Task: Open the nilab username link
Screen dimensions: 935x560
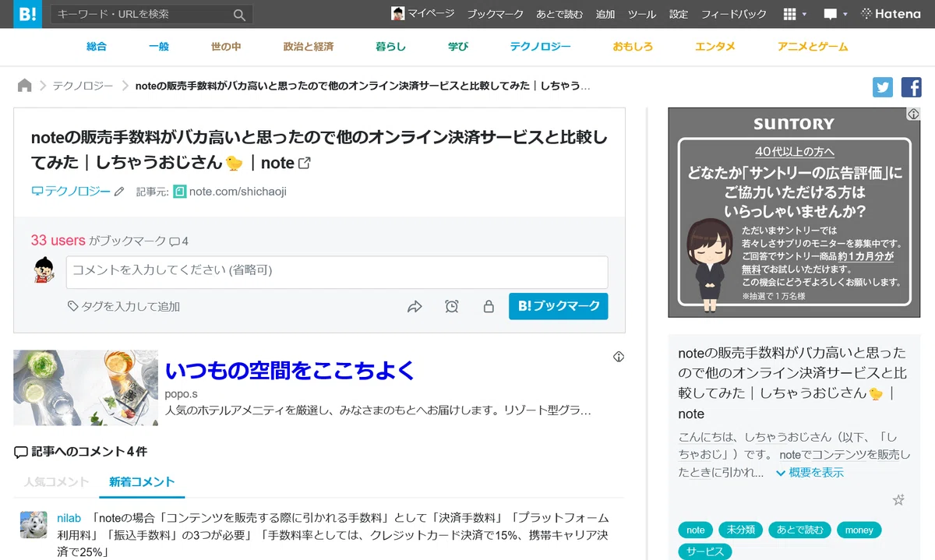Action: (69, 519)
